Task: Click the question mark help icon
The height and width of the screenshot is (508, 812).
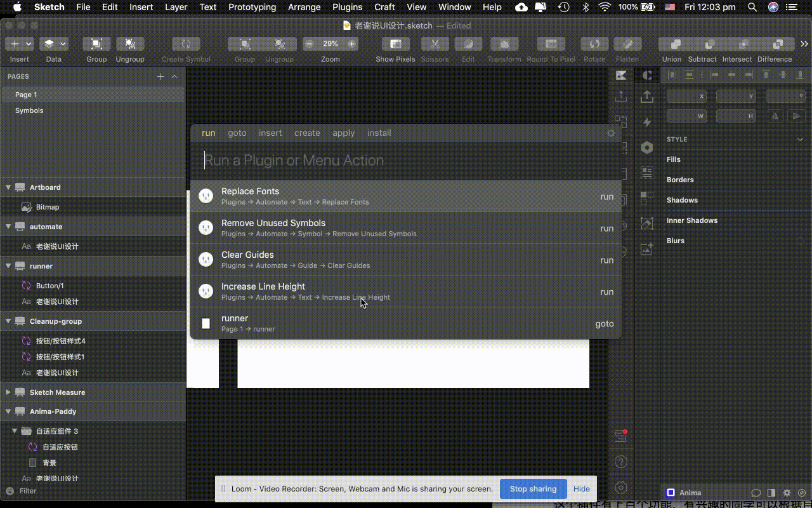Action: tap(621, 462)
